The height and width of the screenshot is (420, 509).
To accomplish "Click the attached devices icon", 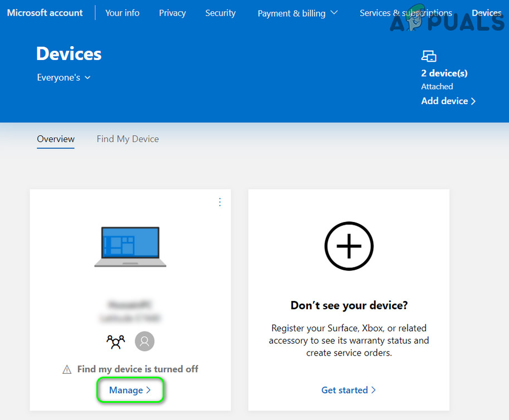I will coord(428,56).
